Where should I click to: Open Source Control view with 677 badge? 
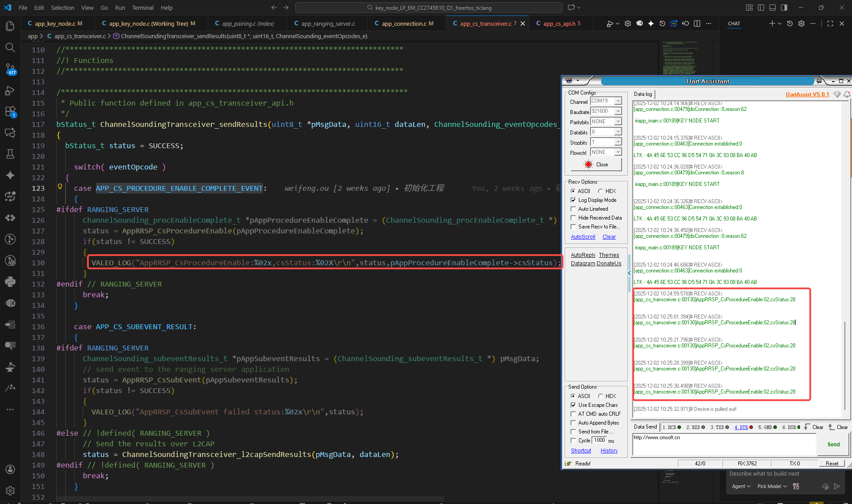click(10, 69)
